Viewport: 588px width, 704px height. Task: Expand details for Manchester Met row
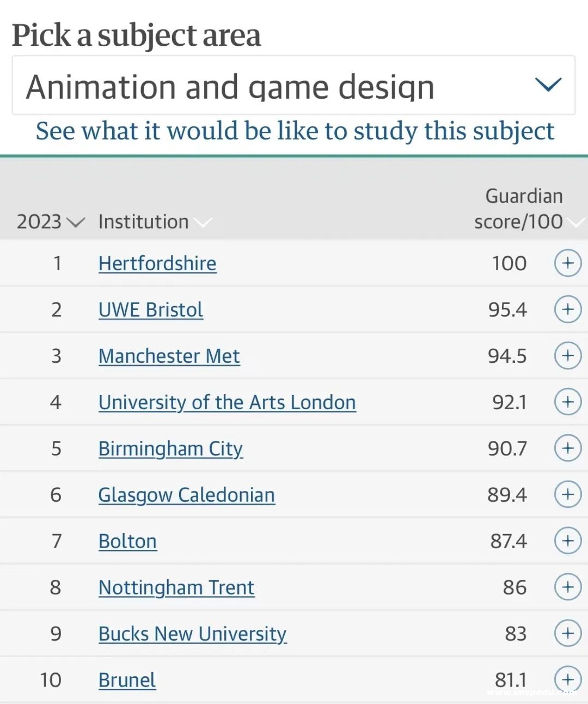[x=568, y=356]
